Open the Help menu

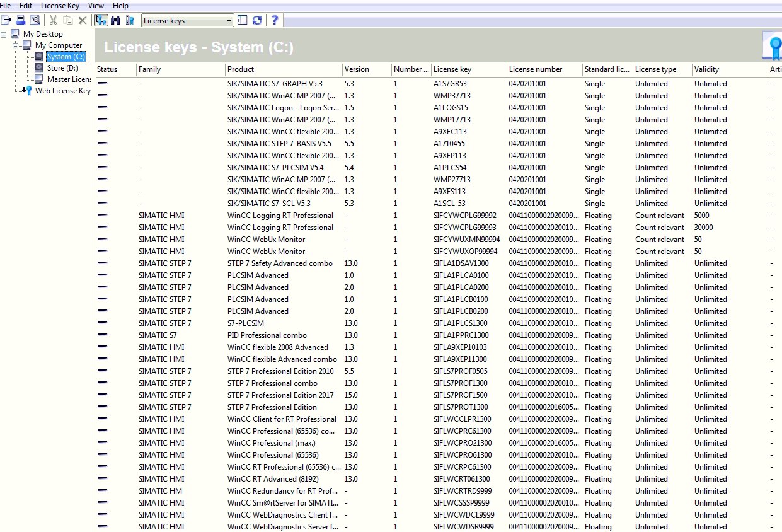click(120, 6)
